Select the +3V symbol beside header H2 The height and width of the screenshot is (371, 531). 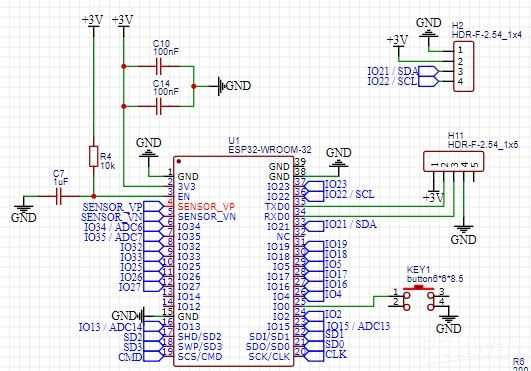click(398, 41)
